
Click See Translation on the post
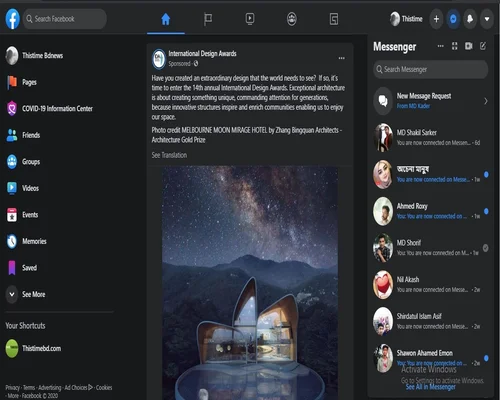pyautogui.click(x=169, y=155)
